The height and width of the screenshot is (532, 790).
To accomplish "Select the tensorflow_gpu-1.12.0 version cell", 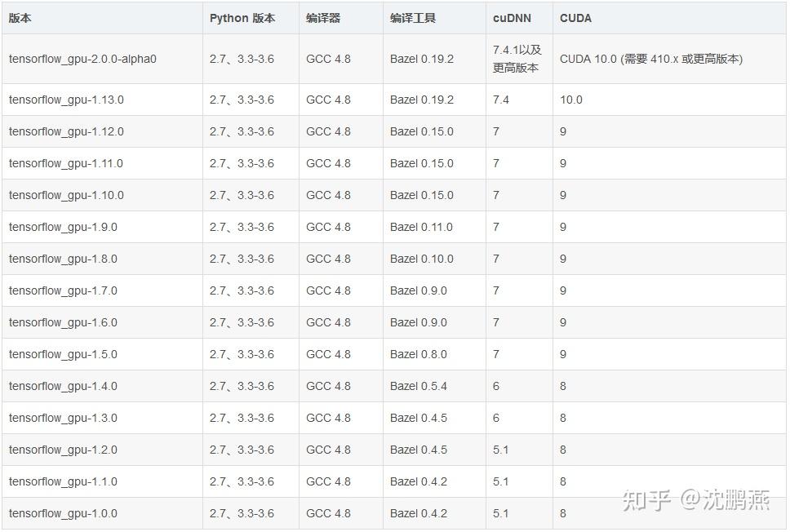I will pyautogui.click(x=66, y=131).
